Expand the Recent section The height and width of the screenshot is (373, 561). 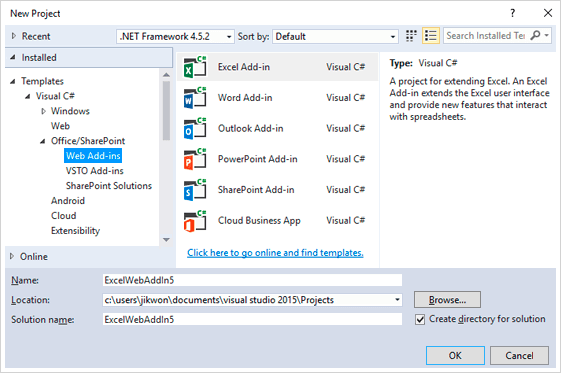14,36
